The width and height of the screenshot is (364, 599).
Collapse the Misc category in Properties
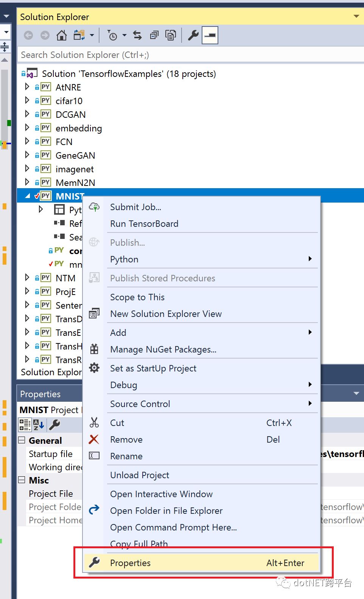coord(22,480)
